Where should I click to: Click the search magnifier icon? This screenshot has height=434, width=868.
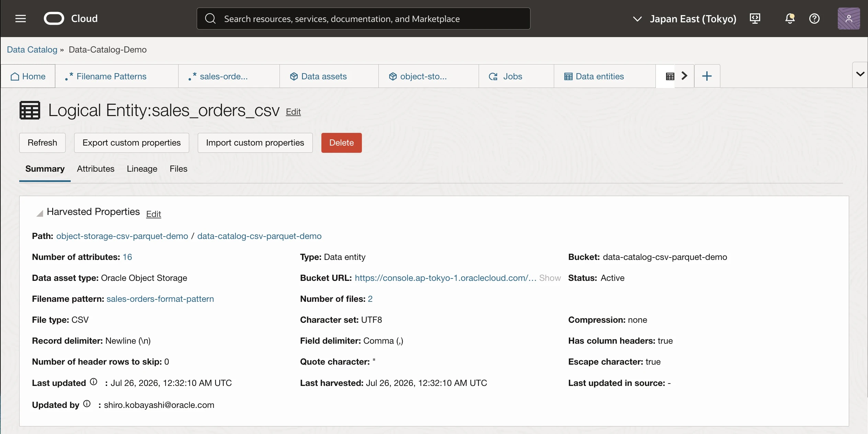point(210,19)
